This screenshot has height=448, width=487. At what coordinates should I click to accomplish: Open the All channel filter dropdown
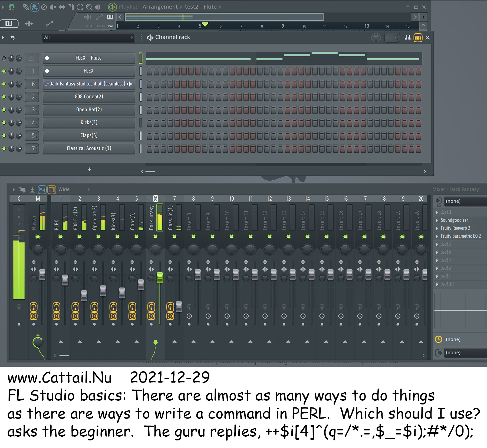pyautogui.click(x=88, y=38)
